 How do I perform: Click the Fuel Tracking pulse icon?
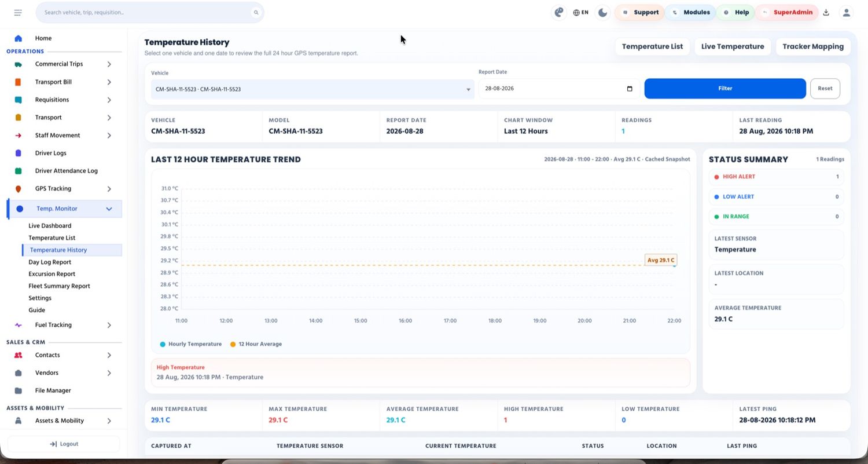pos(18,325)
